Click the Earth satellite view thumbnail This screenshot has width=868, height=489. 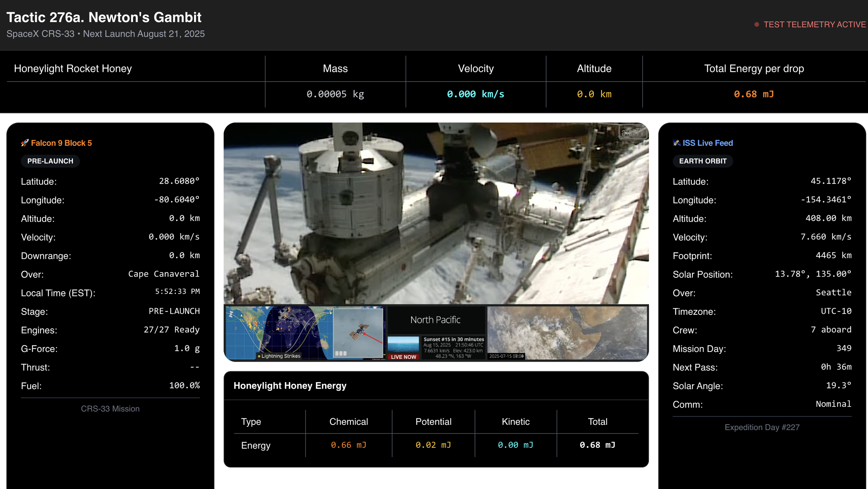567,332
